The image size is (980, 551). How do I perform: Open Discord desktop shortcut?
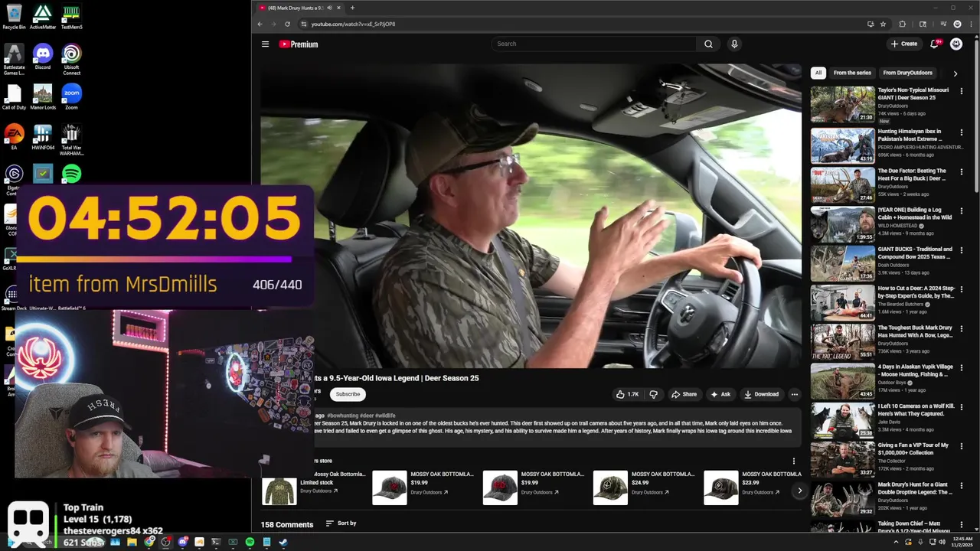coord(43,57)
